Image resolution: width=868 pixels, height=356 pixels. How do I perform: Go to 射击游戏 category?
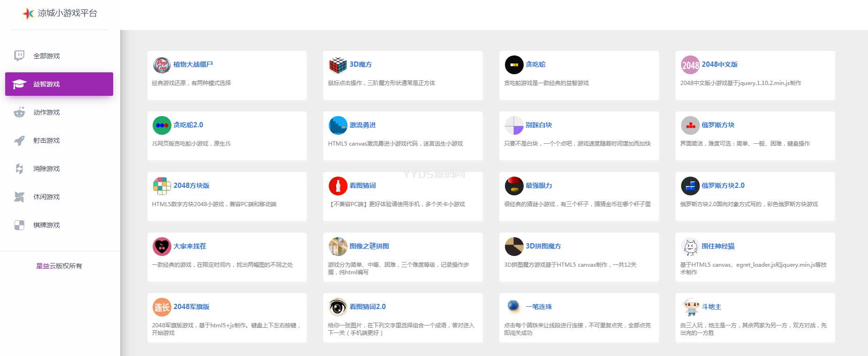tap(46, 140)
